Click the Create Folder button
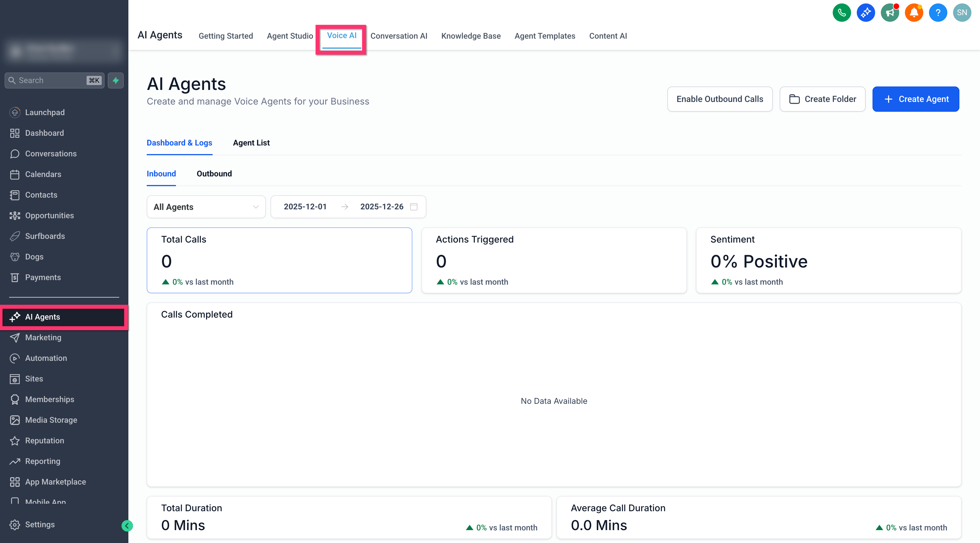Image resolution: width=980 pixels, height=543 pixels. (x=822, y=99)
